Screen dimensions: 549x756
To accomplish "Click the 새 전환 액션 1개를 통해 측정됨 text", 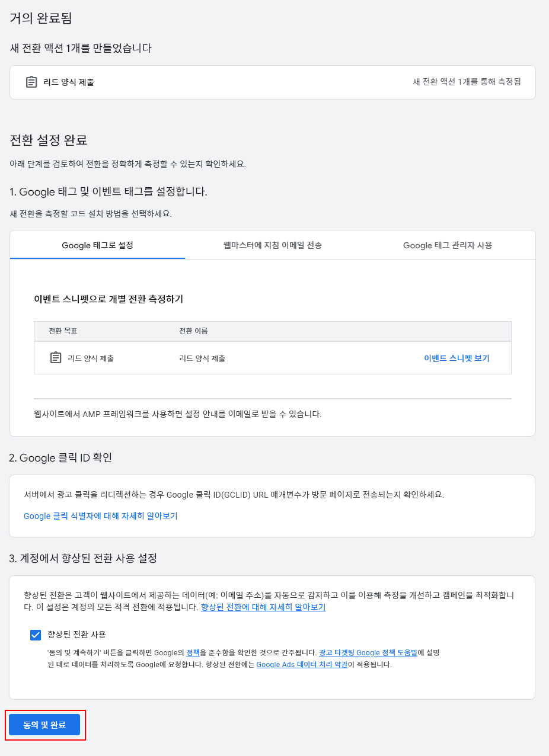I will click(467, 82).
